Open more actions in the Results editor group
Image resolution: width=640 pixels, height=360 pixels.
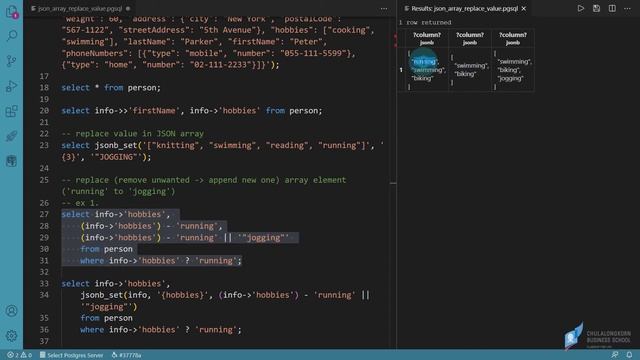(x=627, y=8)
